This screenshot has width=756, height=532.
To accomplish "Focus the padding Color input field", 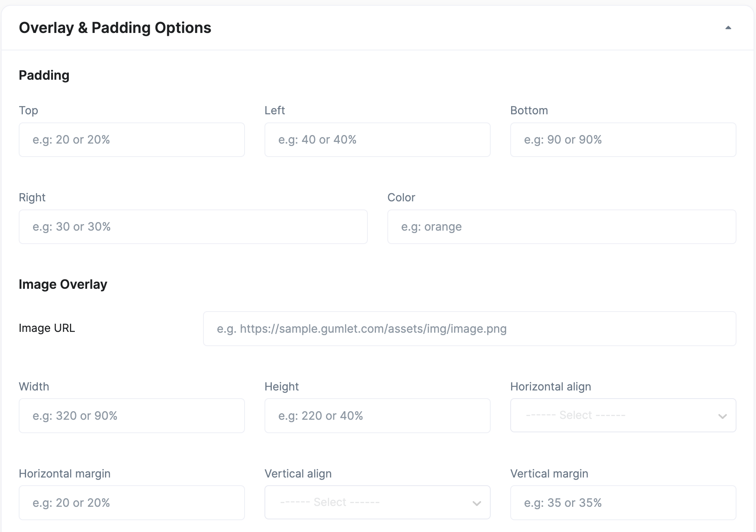I will click(562, 227).
